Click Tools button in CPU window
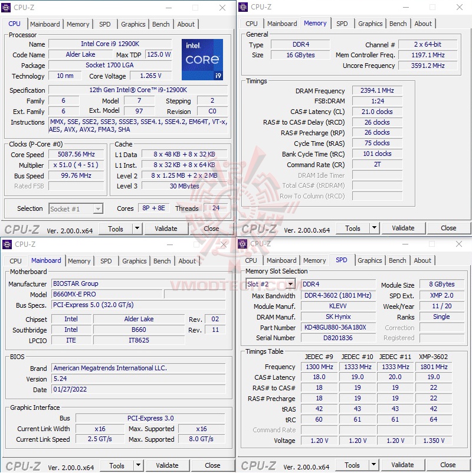Image resolution: width=472 pixels, height=476 pixels. (x=116, y=229)
